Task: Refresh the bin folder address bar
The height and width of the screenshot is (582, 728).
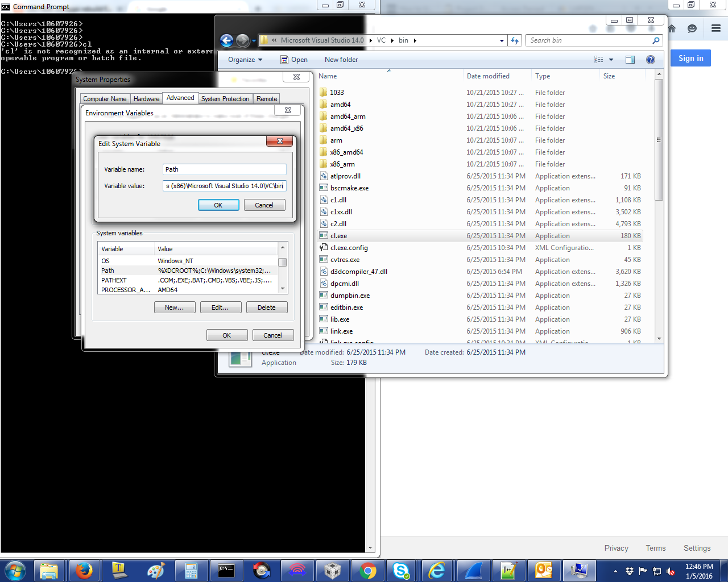Action: coord(515,40)
